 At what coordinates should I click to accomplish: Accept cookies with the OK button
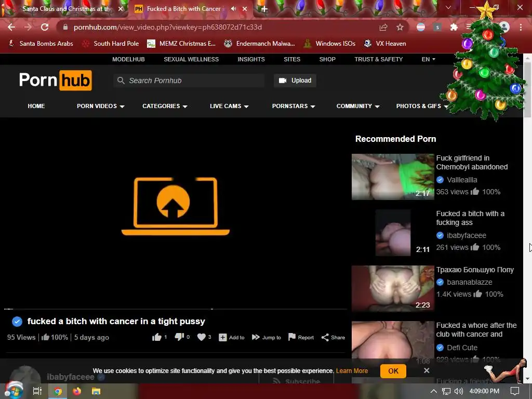393,371
